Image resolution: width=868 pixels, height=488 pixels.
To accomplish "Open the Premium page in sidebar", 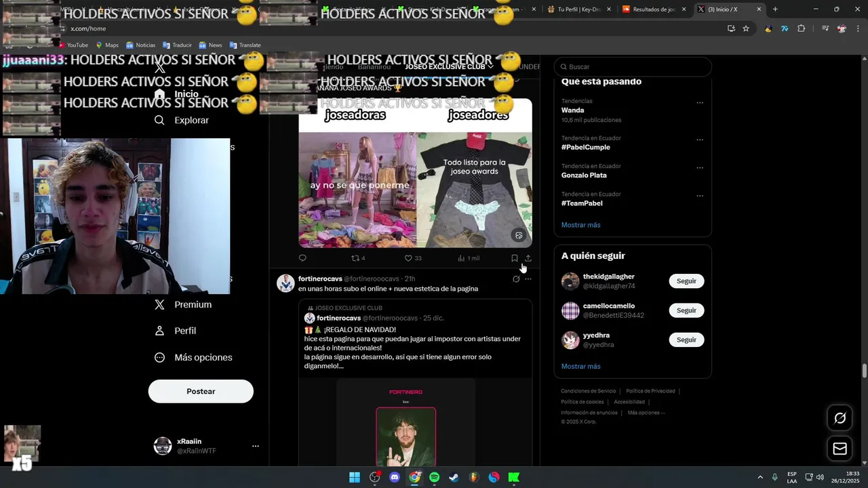I will (182, 304).
